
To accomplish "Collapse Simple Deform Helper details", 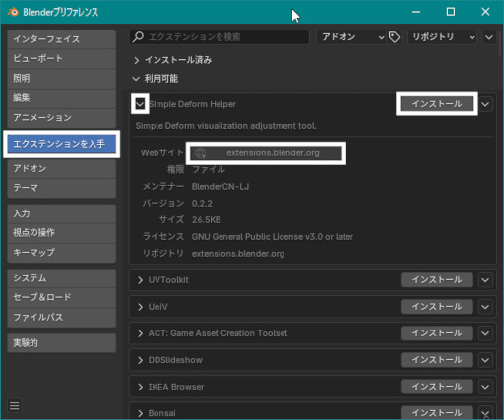I will pyautogui.click(x=140, y=104).
